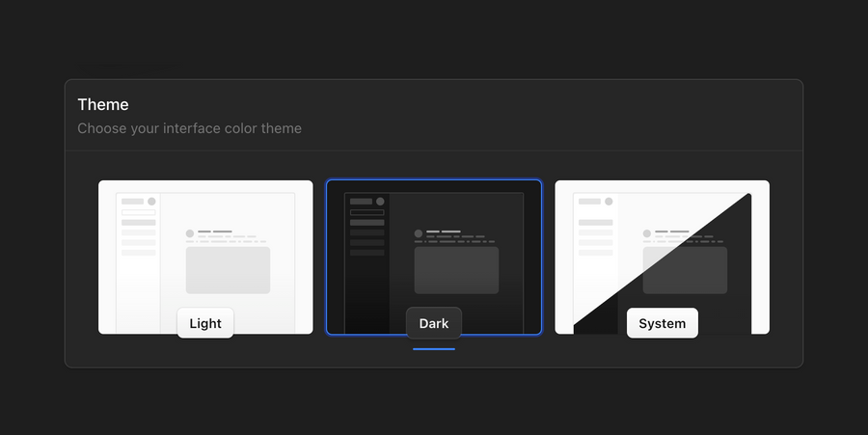Screen dimensions: 868x435
Task: Click the gray content box in Light preview
Action: point(228,270)
